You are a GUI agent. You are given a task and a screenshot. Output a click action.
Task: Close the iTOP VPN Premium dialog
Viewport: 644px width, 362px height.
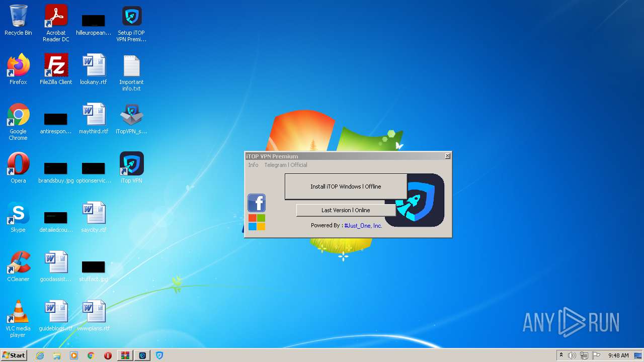tap(447, 156)
